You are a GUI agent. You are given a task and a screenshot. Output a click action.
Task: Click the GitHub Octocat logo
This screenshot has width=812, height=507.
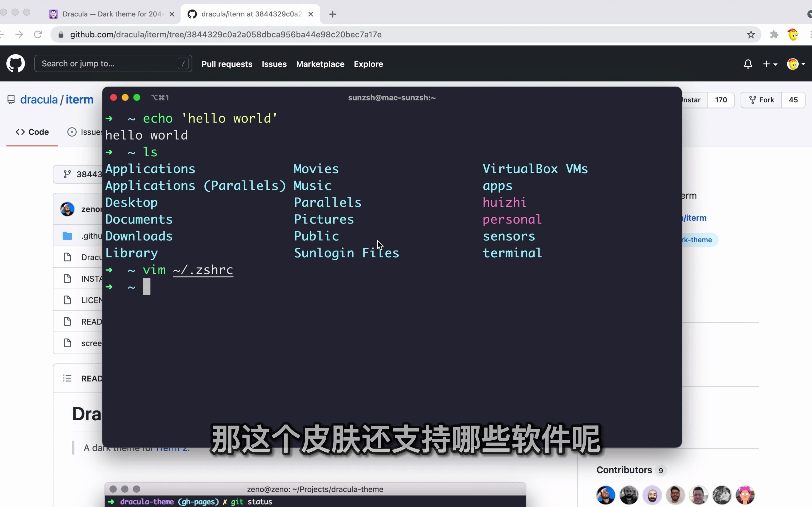(x=16, y=63)
